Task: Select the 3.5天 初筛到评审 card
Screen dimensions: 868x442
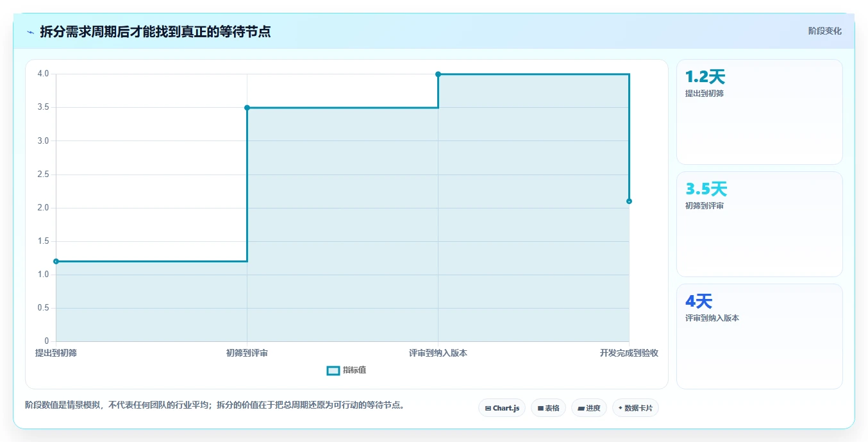Action: click(759, 225)
